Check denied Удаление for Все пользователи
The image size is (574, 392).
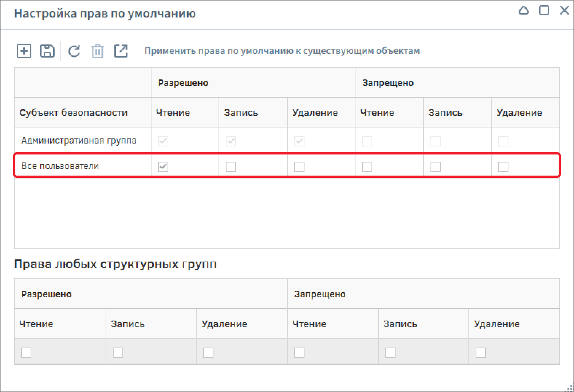pyautogui.click(x=503, y=167)
